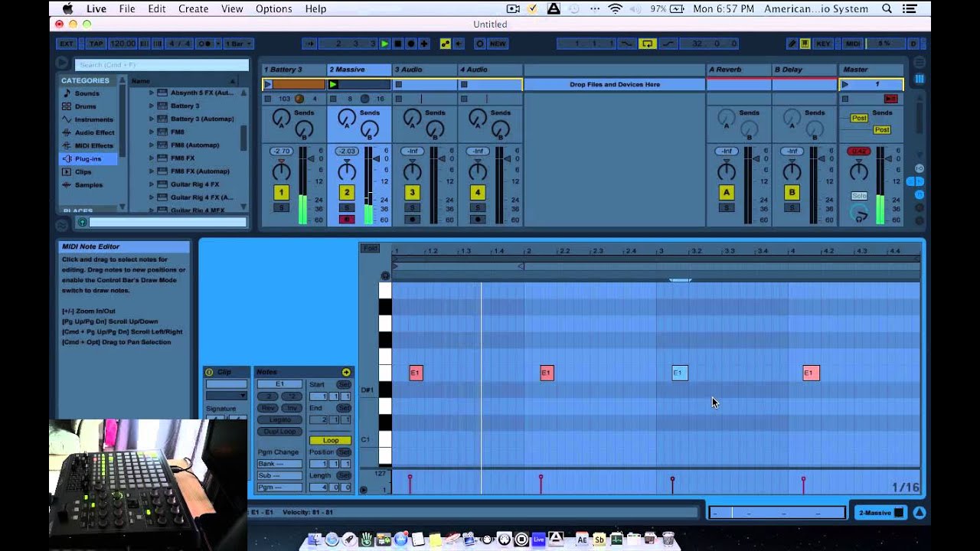Click the browser preview headphones button
The image size is (980, 551).
coord(82,223)
